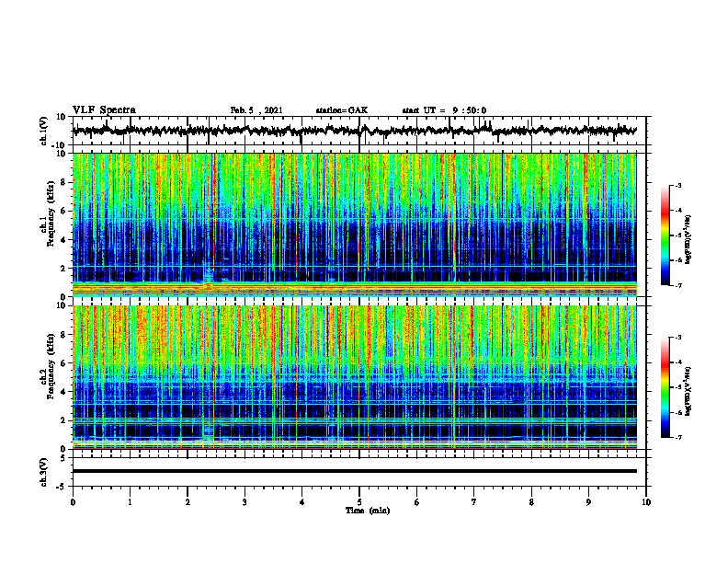Click the ch.1 "Frequency (kHz)" axis title
The image size is (728, 563).
51,213
